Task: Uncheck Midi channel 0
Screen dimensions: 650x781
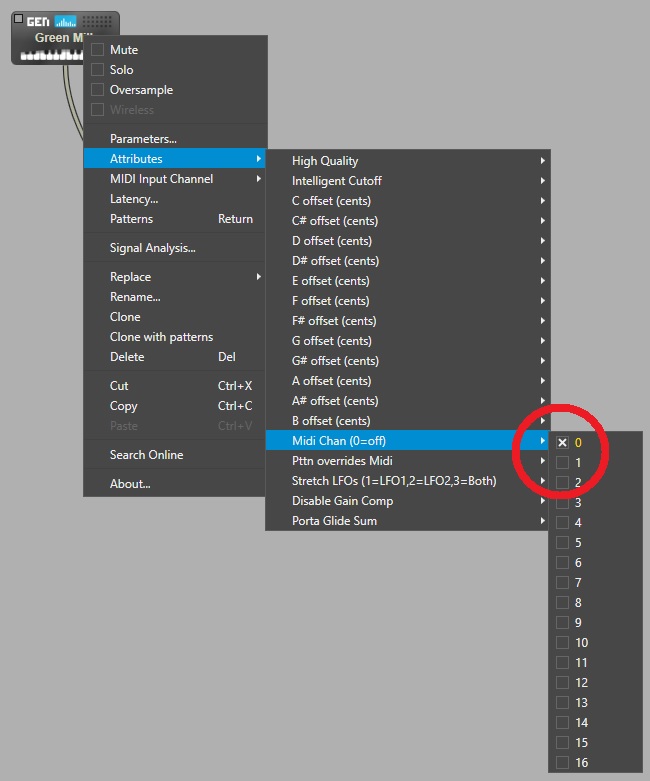Action: [563, 442]
